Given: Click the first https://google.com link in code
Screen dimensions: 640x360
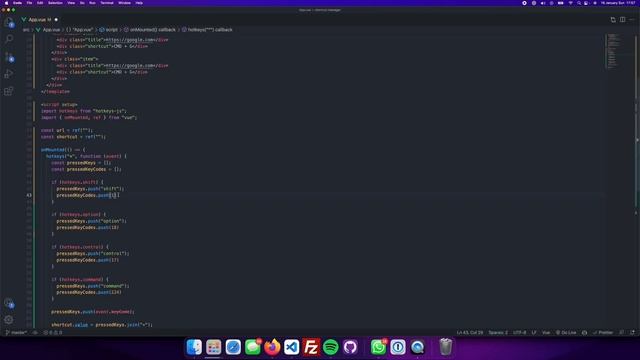Looking at the screenshot, I should click(x=130, y=40).
